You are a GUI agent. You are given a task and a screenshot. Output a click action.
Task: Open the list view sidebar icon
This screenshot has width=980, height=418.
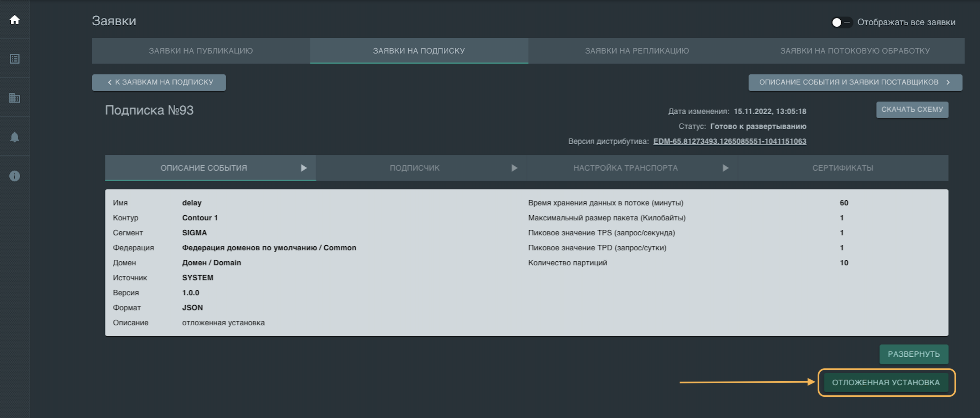[14, 59]
